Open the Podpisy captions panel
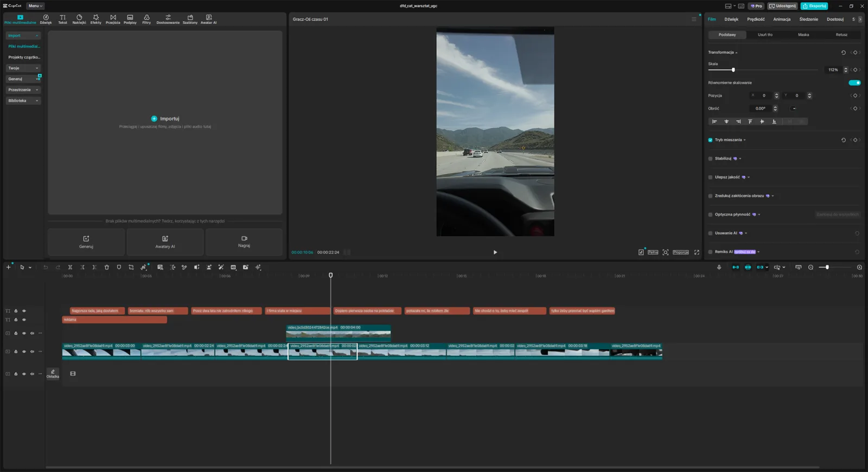This screenshot has height=472, width=868. pos(130,20)
